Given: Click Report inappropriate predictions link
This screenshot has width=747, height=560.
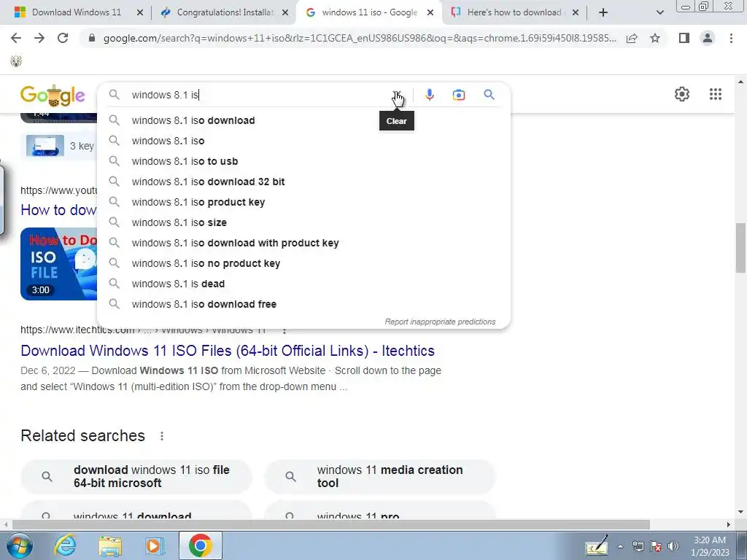Looking at the screenshot, I should [x=440, y=322].
